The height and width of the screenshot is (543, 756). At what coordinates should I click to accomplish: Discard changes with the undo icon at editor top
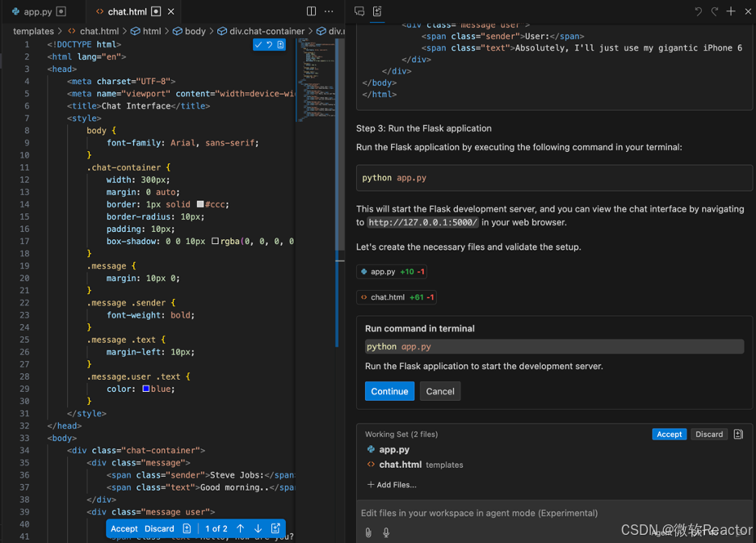270,45
